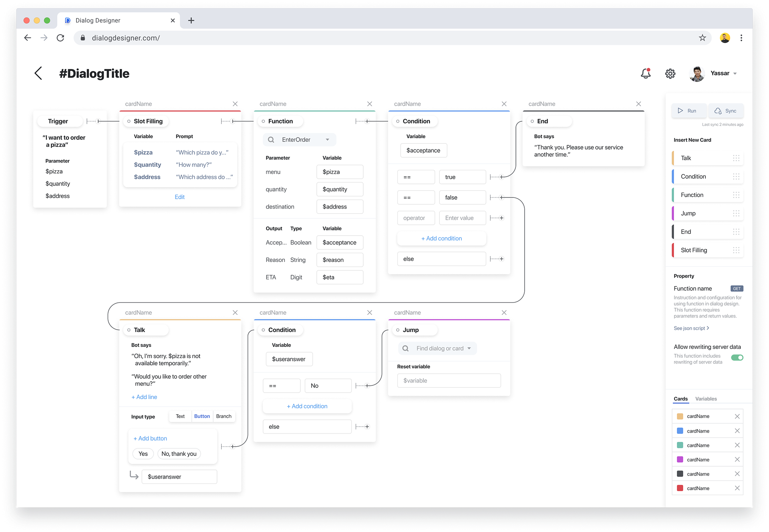Insert a new Talk card
The image size is (769, 532).
click(707, 158)
